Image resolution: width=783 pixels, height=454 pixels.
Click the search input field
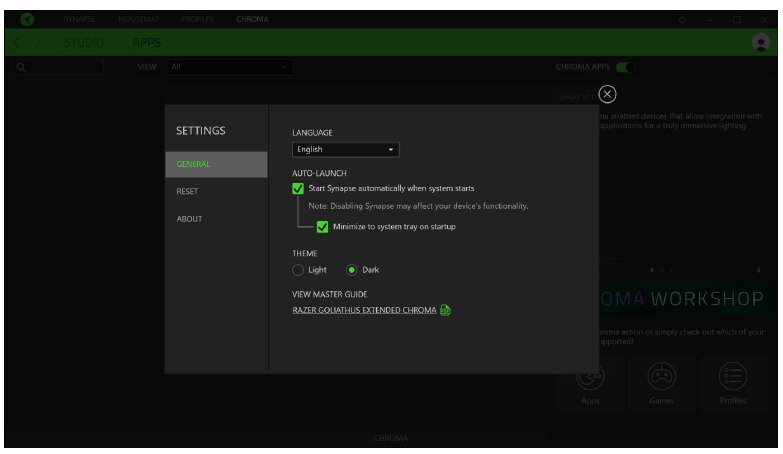point(58,67)
